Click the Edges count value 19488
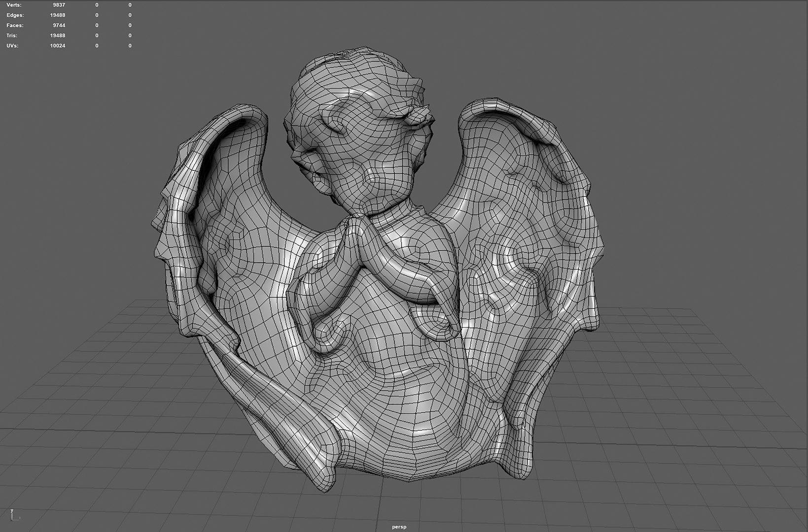Viewport: 808px width, 532px height. 58,15
